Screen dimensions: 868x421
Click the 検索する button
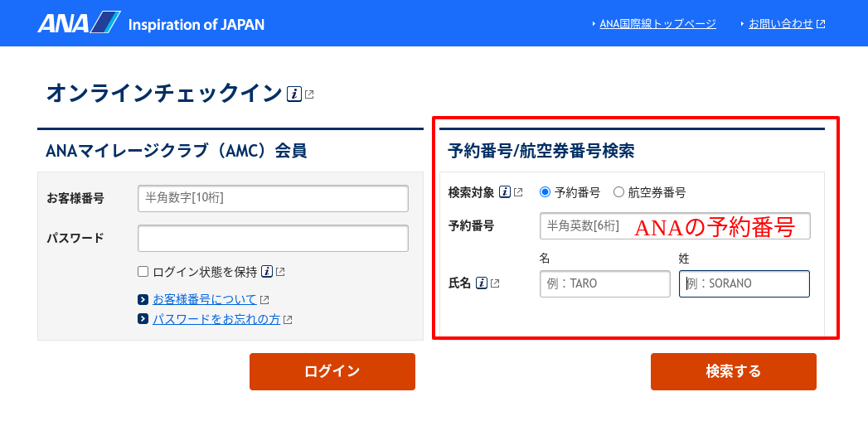pos(734,371)
